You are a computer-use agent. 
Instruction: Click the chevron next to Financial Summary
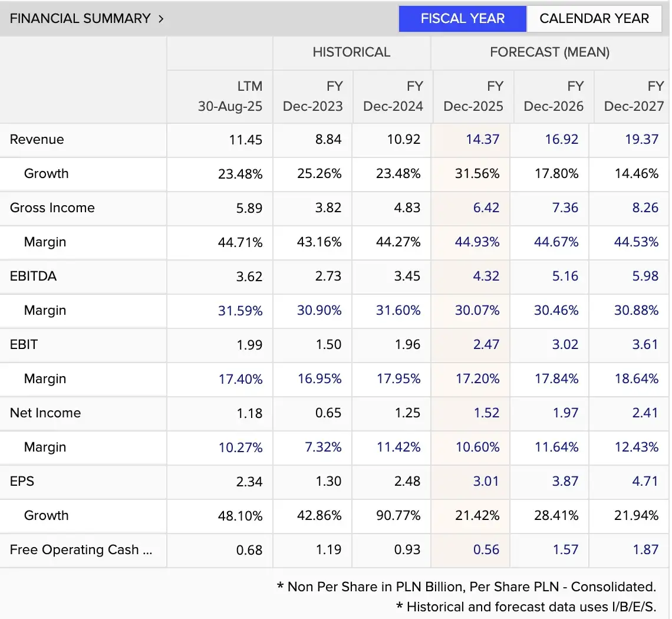(161, 19)
